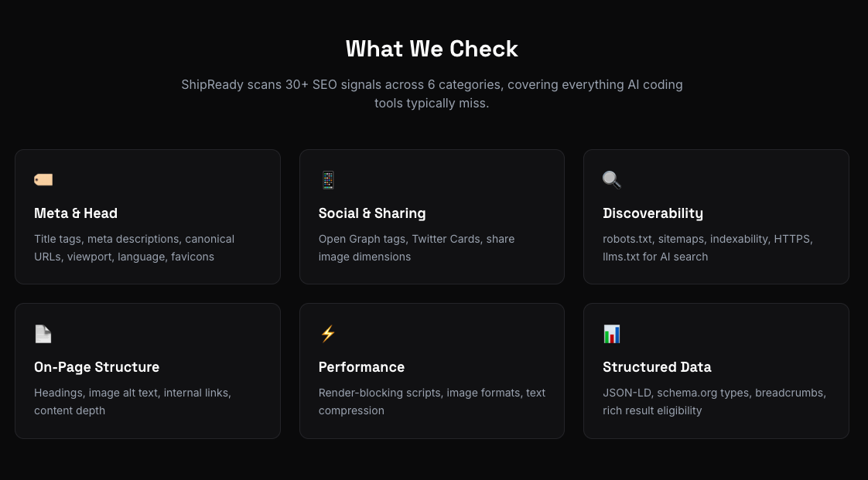Click the On-Page Structure heading
868x480 pixels.
[97, 367]
